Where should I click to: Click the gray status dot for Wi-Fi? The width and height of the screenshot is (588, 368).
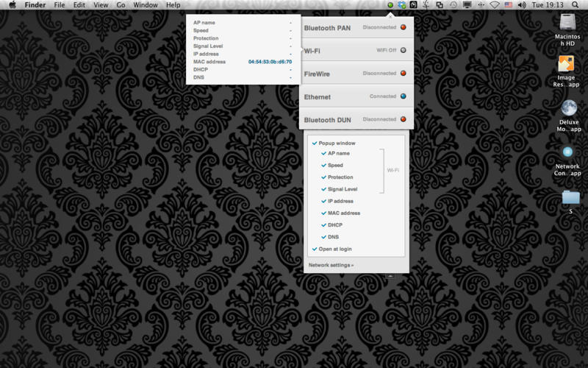tap(403, 50)
